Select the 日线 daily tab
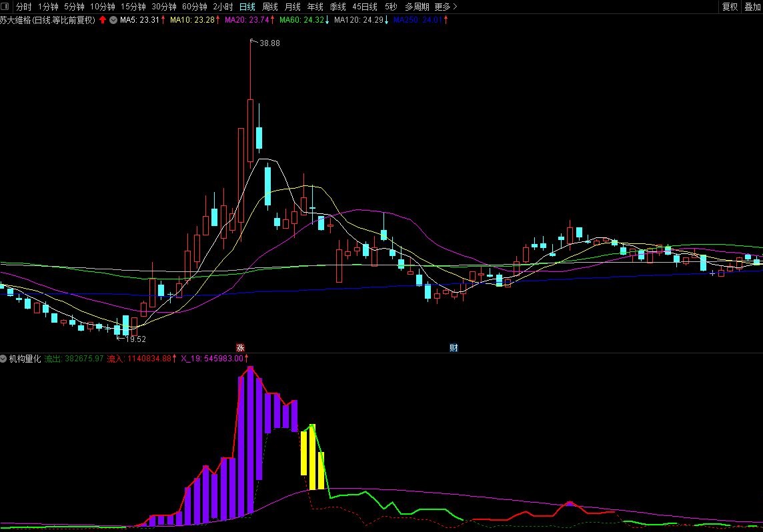The image size is (763, 532). 247,7
